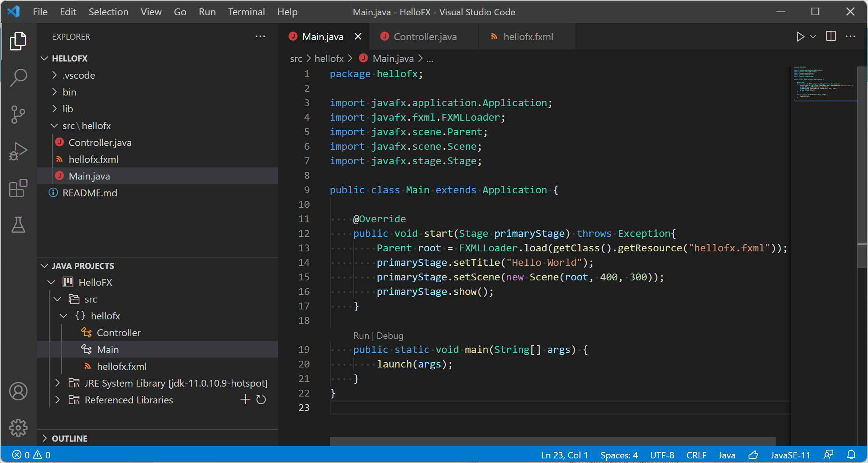Switch to the Controller.java tab
868x463 pixels.
(x=424, y=37)
